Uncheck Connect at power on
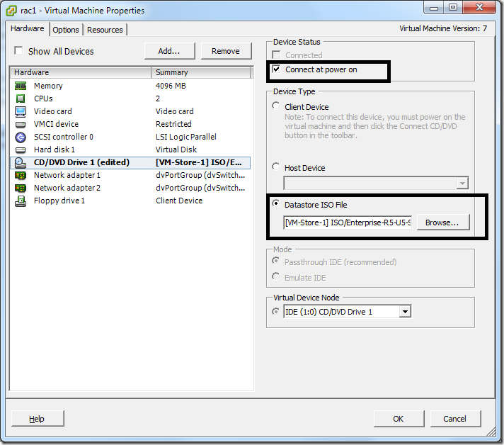 click(x=276, y=69)
